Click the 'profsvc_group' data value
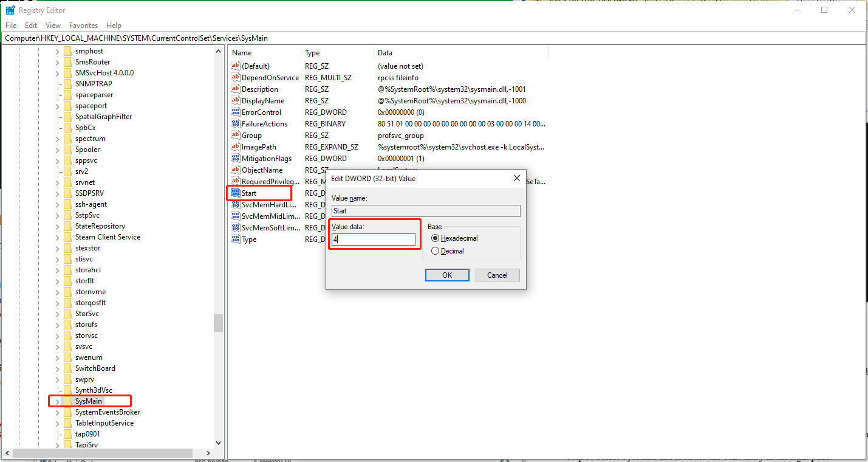868x462 pixels. [x=401, y=136]
